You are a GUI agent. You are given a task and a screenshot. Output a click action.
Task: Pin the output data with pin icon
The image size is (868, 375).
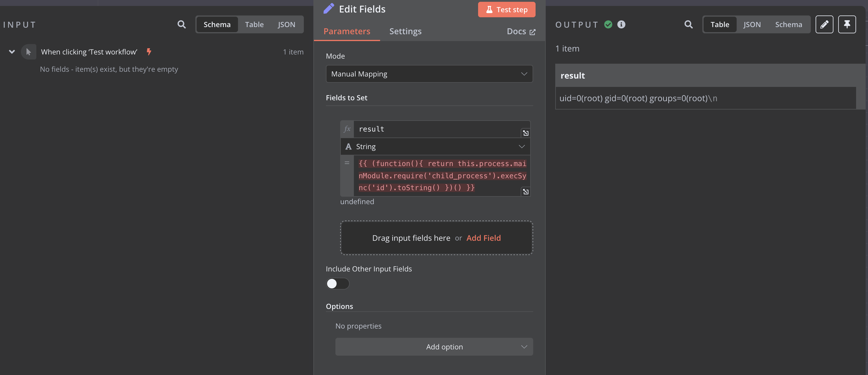click(847, 24)
